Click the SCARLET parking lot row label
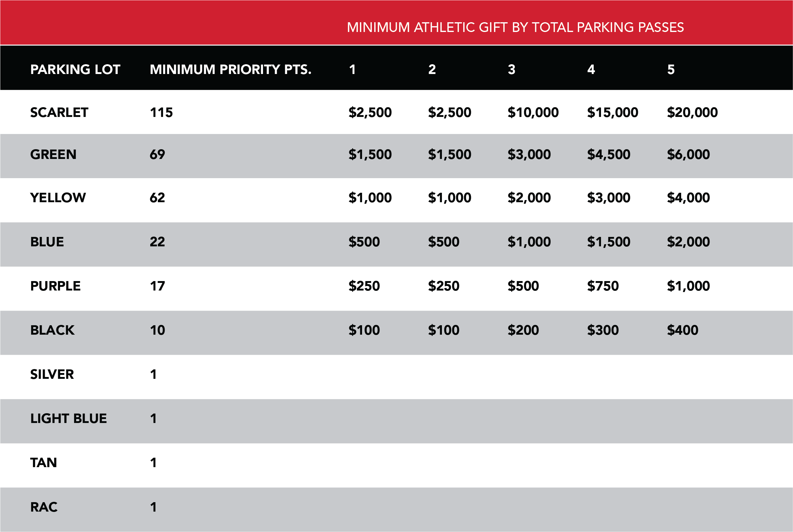 (x=59, y=112)
